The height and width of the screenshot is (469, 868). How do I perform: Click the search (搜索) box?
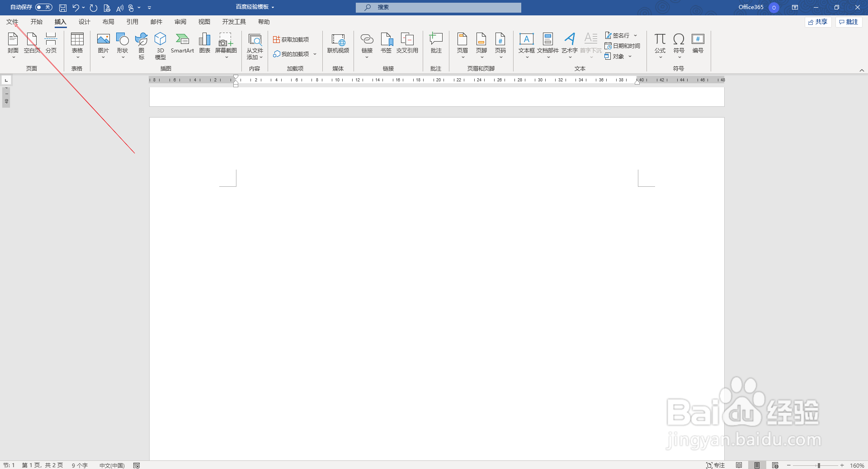pyautogui.click(x=439, y=7)
